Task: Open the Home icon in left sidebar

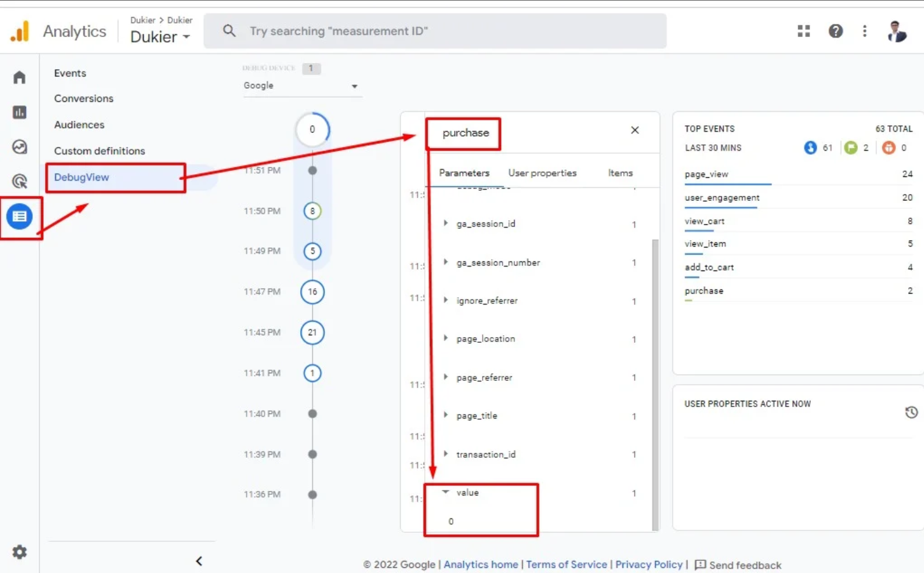Action: click(20, 78)
